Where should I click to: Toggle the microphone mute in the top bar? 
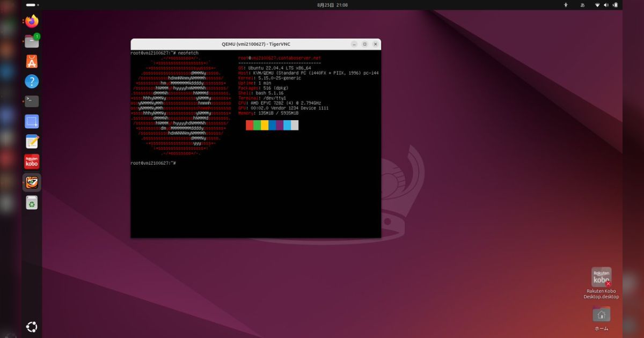566,4
